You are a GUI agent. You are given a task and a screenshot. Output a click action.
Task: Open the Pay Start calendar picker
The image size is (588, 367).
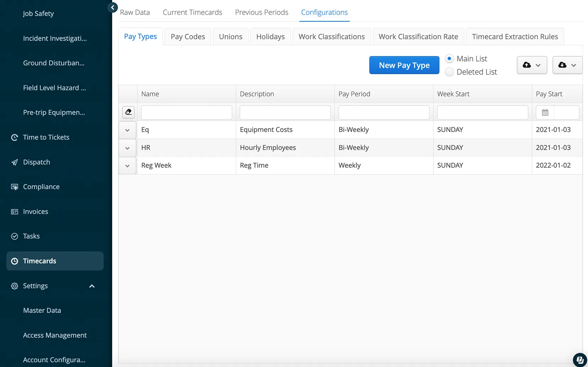coord(545,112)
